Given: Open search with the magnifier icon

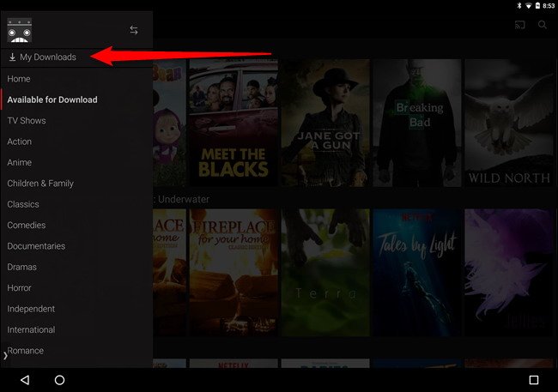Looking at the screenshot, I should click(x=543, y=25).
